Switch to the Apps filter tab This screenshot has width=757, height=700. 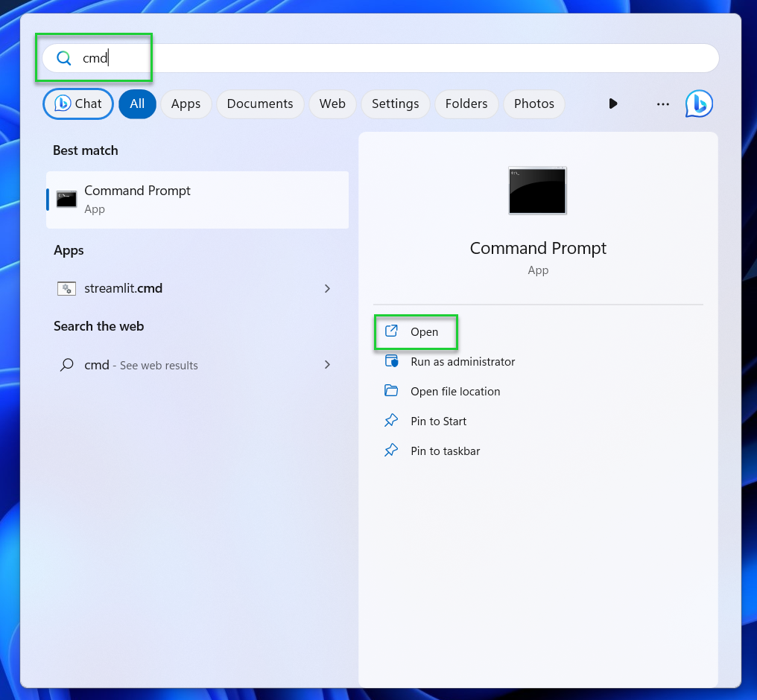click(x=186, y=104)
